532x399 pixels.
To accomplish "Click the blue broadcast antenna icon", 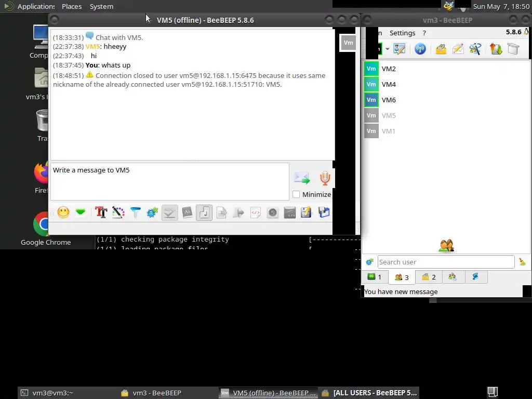I will pyautogui.click(x=420, y=49).
